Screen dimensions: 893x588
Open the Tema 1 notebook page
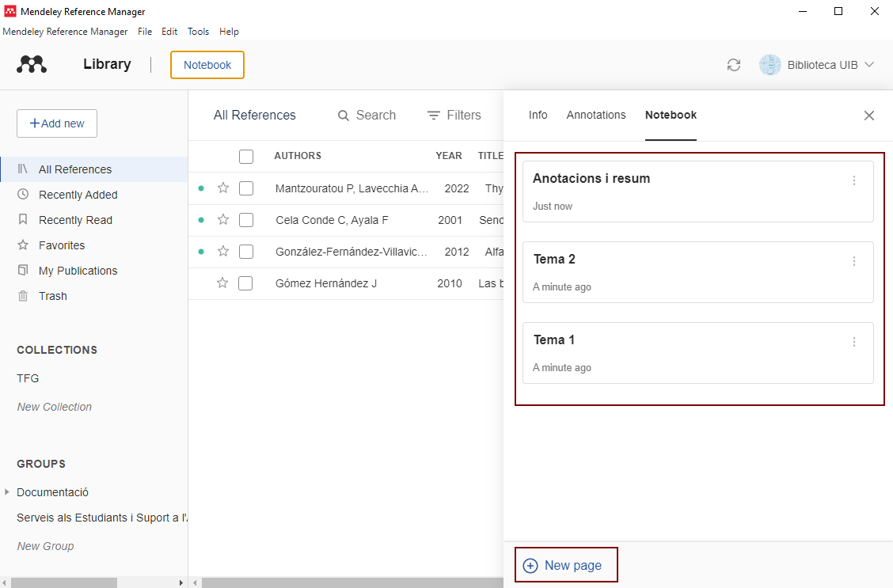[x=698, y=354]
